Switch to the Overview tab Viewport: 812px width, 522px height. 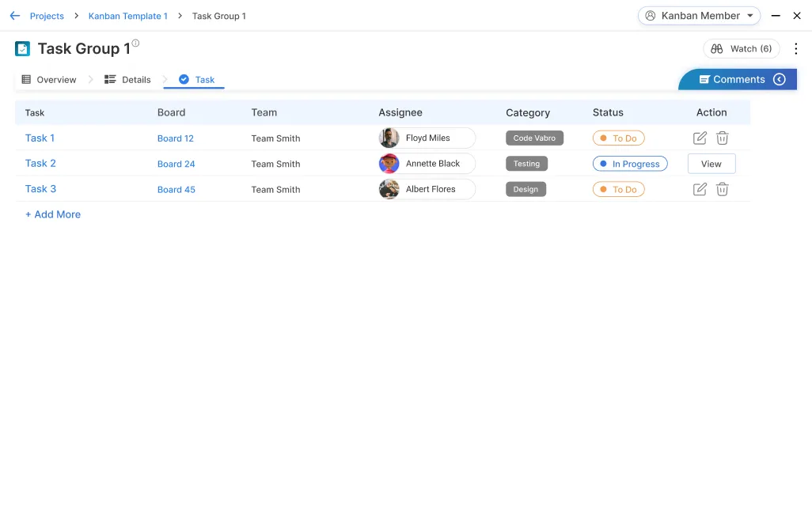(49, 80)
